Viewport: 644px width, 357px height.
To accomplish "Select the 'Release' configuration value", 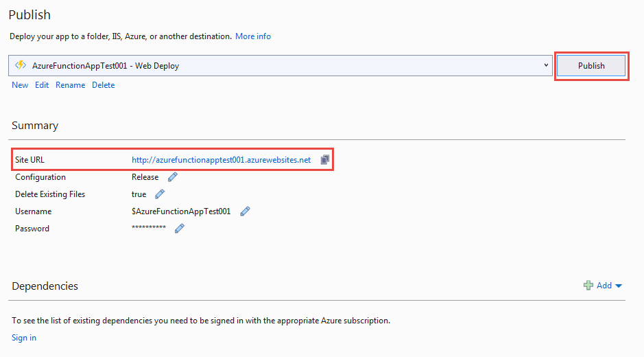I will [x=145, y=177].
